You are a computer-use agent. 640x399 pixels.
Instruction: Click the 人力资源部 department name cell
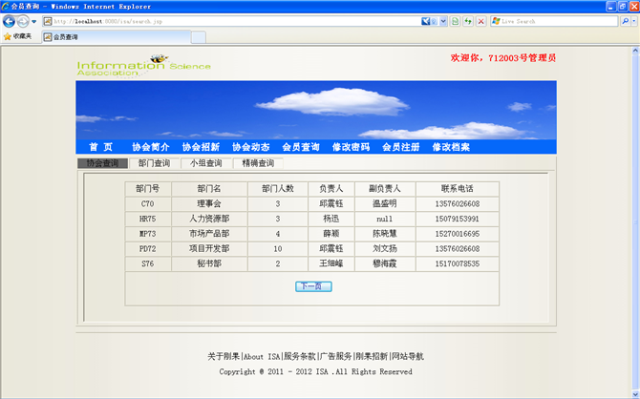[209, 219]
